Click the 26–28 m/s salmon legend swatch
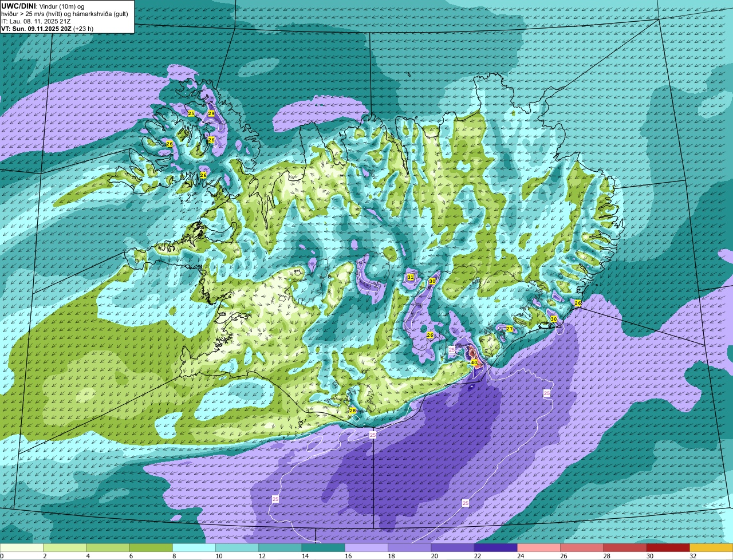This screenshot has height=560, width=733. [x=582, y=548]
